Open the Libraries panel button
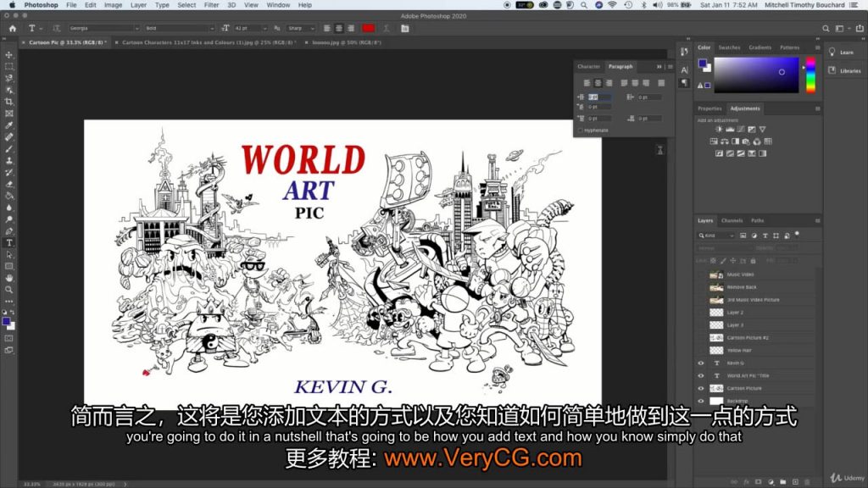 pos(844,71)
